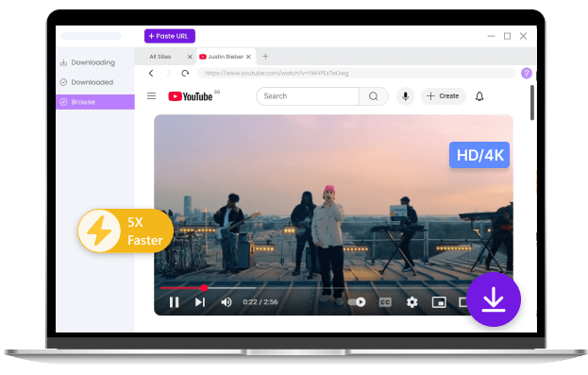
Task: Mute the video volume speaker
Action: [227, 302]
